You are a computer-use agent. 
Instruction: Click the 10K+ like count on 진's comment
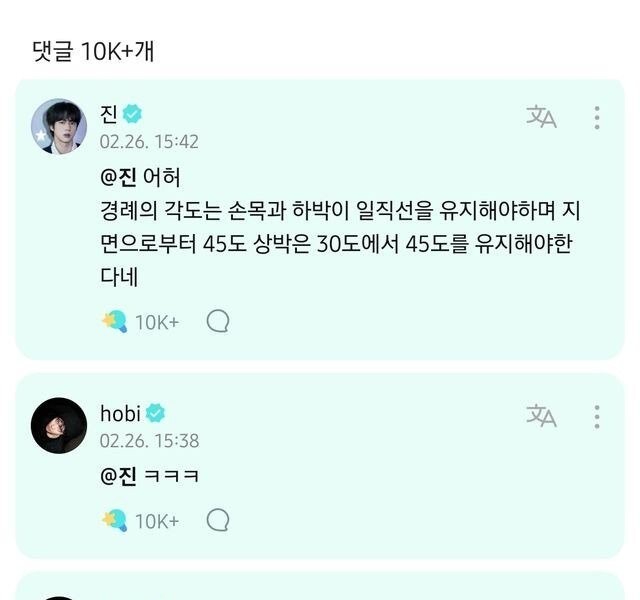pos(157,322)
